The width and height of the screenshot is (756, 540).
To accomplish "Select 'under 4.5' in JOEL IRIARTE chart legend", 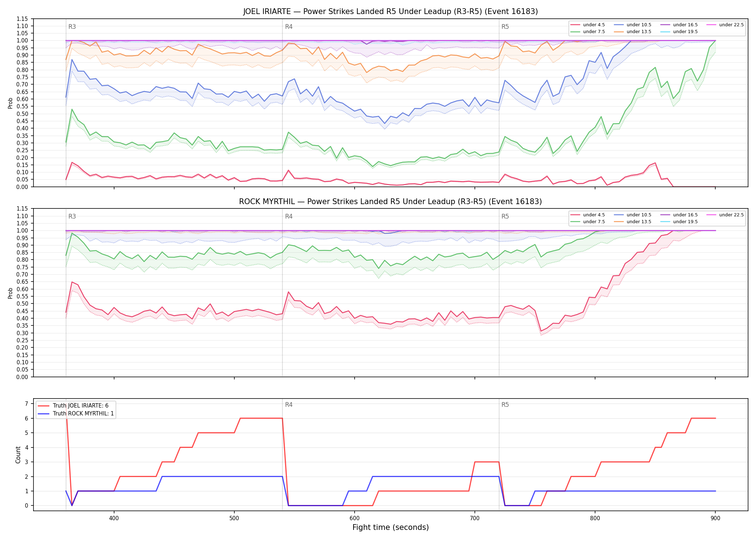I will pyautogui.click(x=588, y=25).
